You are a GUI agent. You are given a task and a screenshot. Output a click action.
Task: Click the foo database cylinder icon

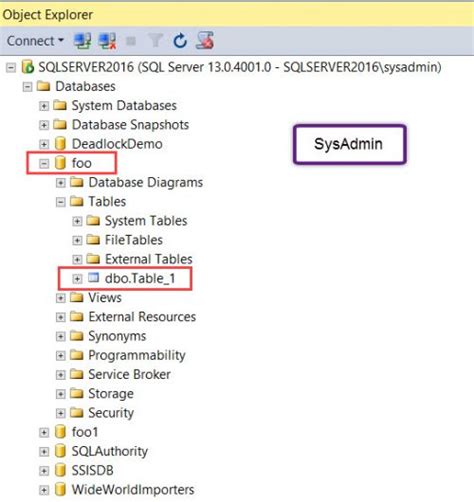60,163
